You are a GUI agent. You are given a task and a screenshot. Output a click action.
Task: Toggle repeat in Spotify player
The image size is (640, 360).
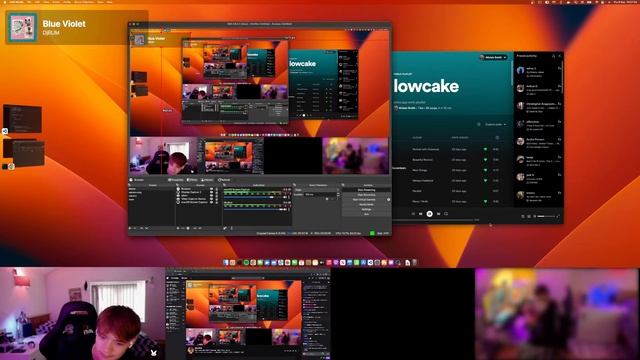click(446, 214)
